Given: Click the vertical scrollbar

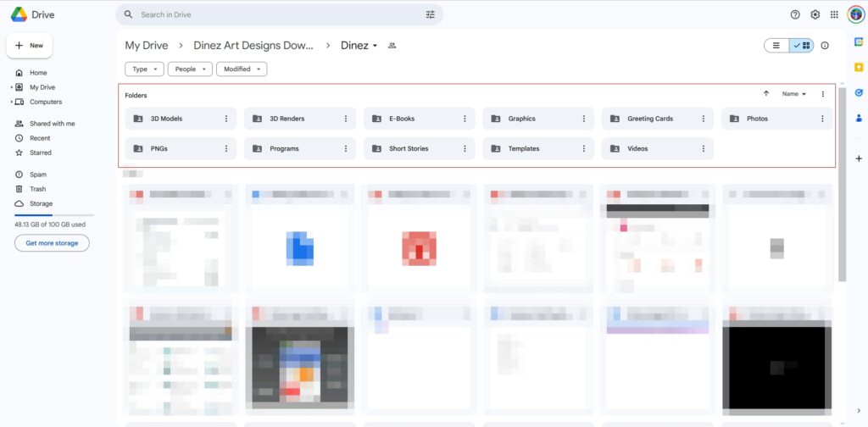Looking at the screenshot, I should (x=842, y=184).
